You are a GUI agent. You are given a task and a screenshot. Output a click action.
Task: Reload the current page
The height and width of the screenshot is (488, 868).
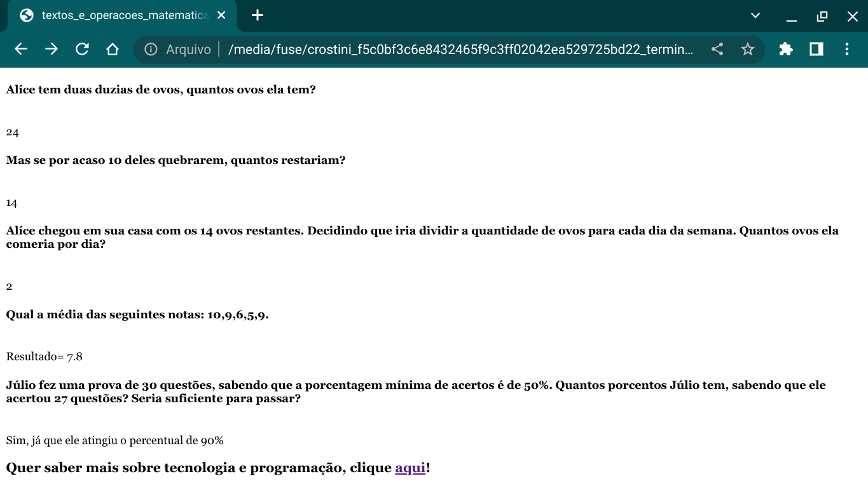[82, 49]
